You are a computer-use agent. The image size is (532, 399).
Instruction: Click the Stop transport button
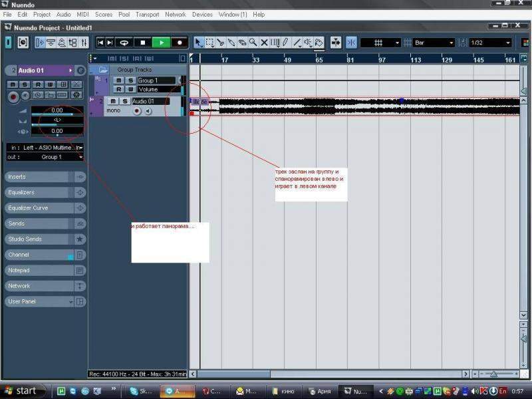tap(142, 43)
